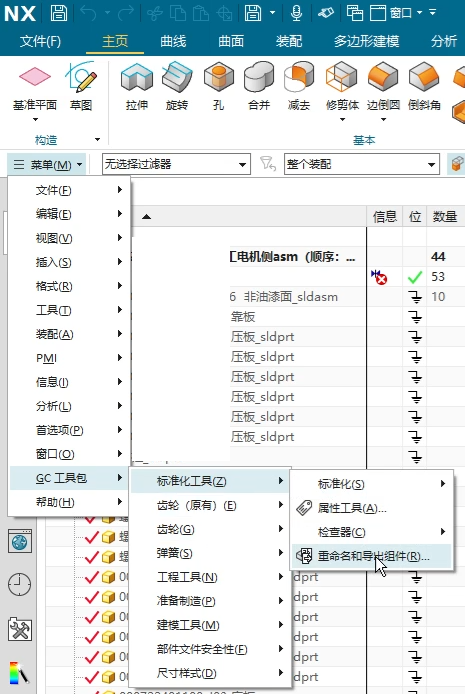Viewport: 465px width, 694px height.
Task: Open 弹簧(S) submenu
Action: tap(210, 553)
